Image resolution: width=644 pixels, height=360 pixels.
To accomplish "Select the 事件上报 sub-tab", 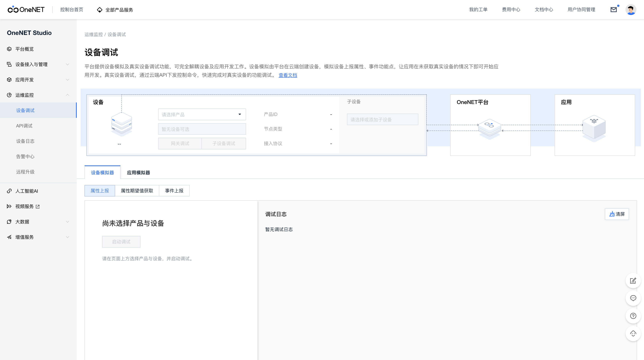I will pos(174,191).
